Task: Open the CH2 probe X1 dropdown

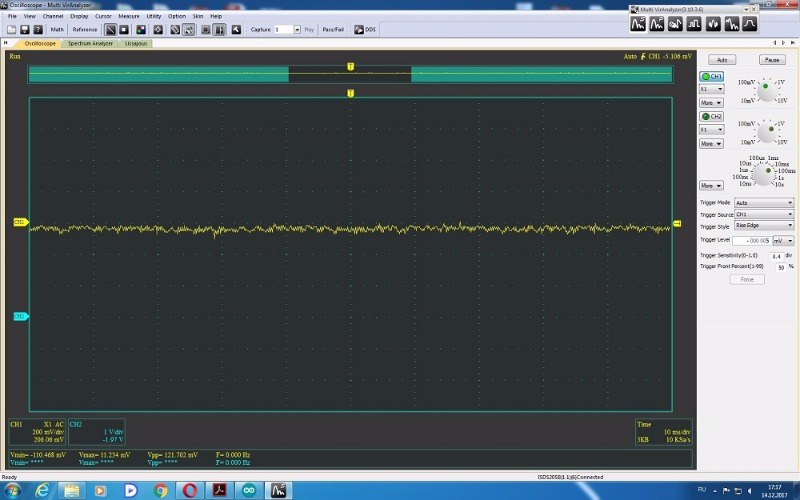Action: point(711,130)
